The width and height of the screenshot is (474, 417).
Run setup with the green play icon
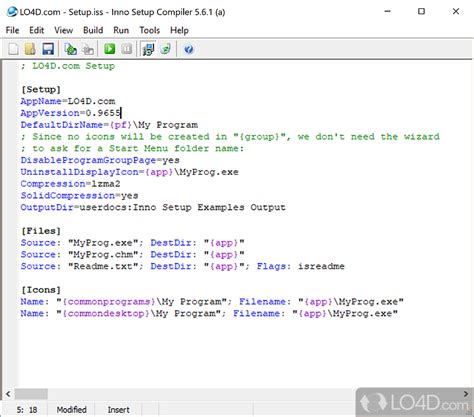click(x=110, y=49)
